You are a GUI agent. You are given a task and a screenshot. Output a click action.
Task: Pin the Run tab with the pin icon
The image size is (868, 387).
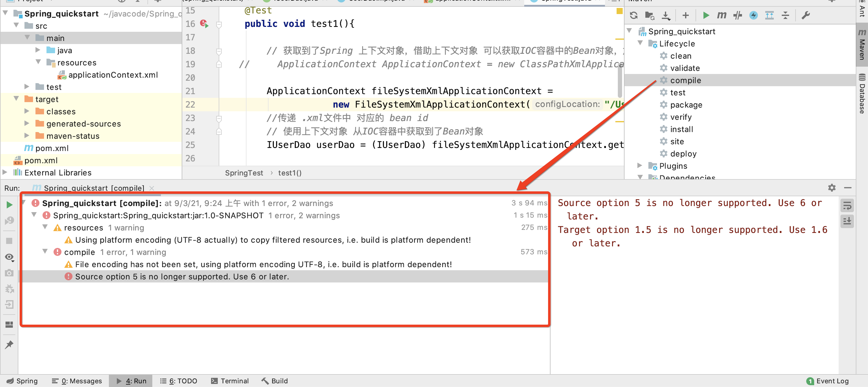point(9,344)
